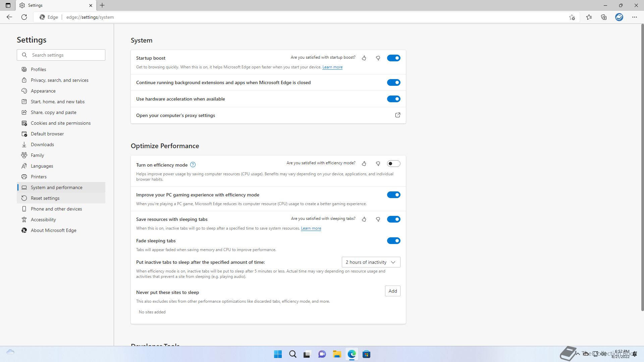This screenshot has width=644, height=362.
Task: Click the efficiency mode help question icon
Action: [193, 165]
